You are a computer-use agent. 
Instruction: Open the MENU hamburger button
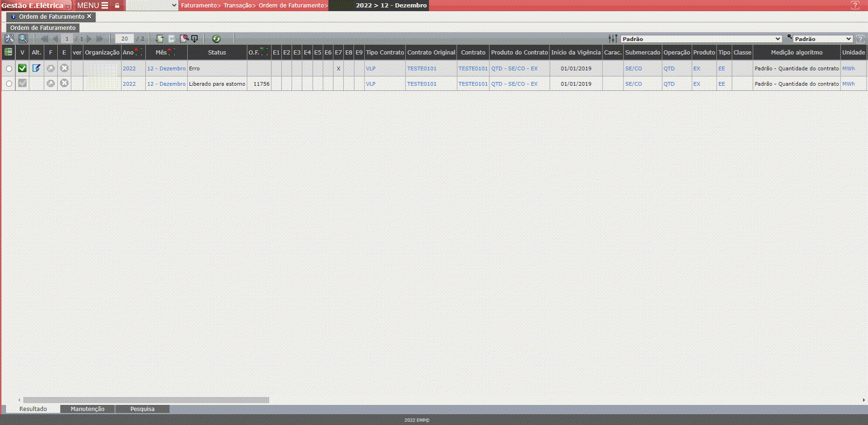point(93,6)
